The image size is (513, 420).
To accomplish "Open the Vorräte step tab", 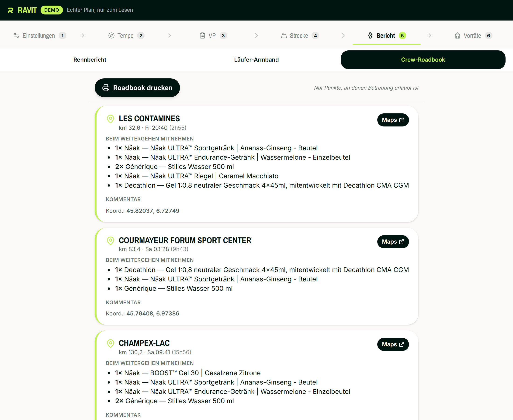I will [473, 35].
